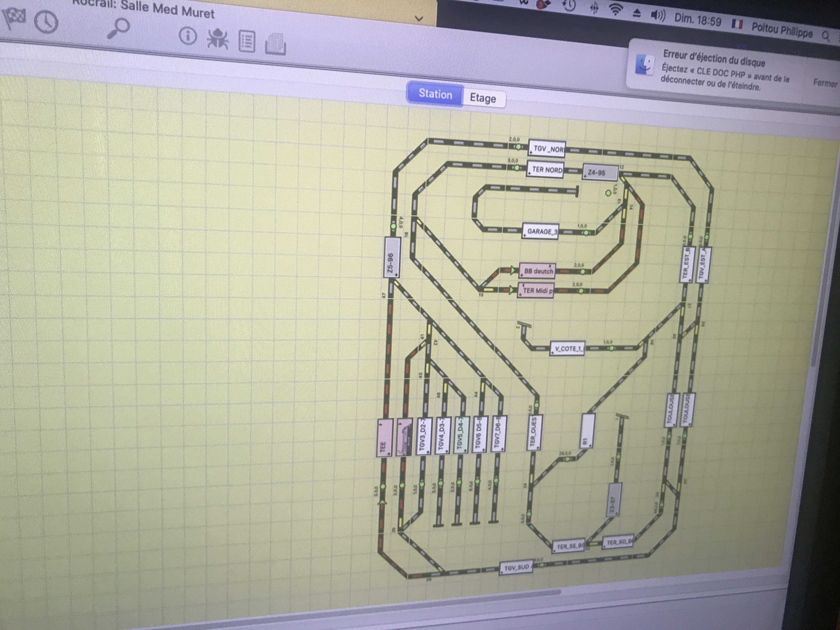Toggle the sensor left of TER NORD
This screenshot has height=630, width=840.
pyautogui.click(x=516, y=167)
